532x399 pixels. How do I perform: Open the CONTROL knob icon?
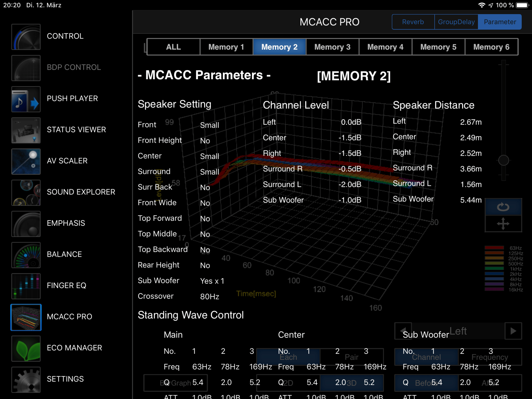pos(26,37)
